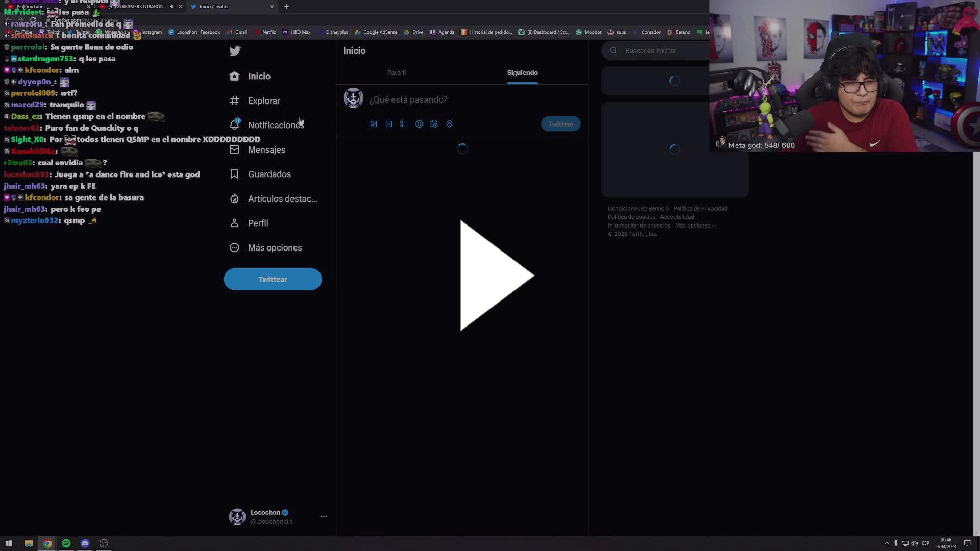Open Spotify from the taskbar
This screenshot has width=980, height=551.
coord(66,543)
